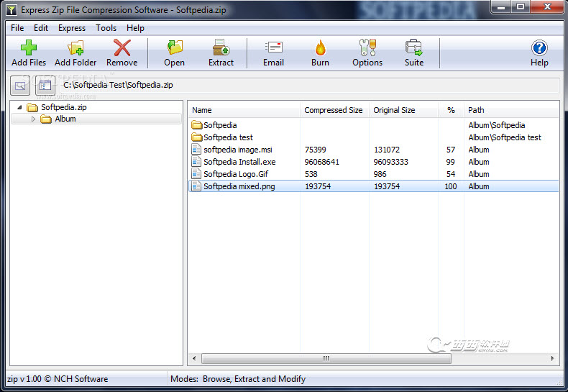This screenshot has height=392, width=568.
Task: Click the Burn flame icon
Action: (320, 47)
